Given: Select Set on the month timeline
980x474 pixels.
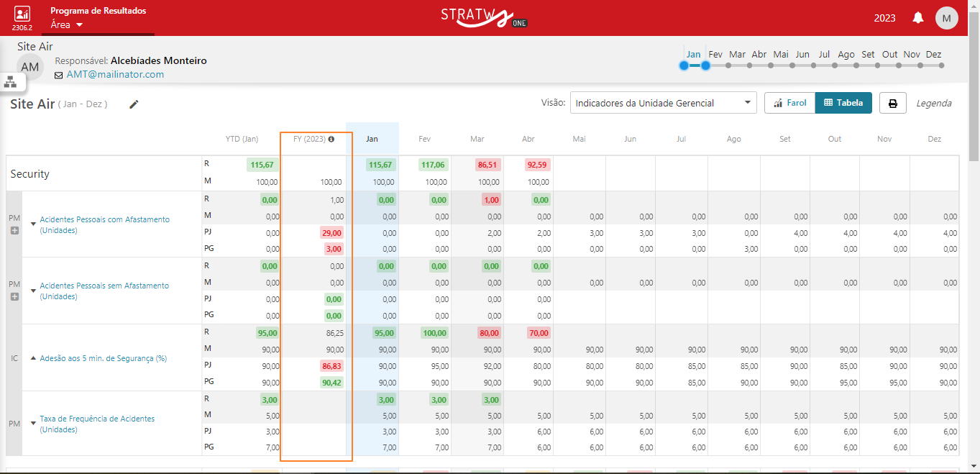Looking at the screenshot, I should click(x=868, y=54).
